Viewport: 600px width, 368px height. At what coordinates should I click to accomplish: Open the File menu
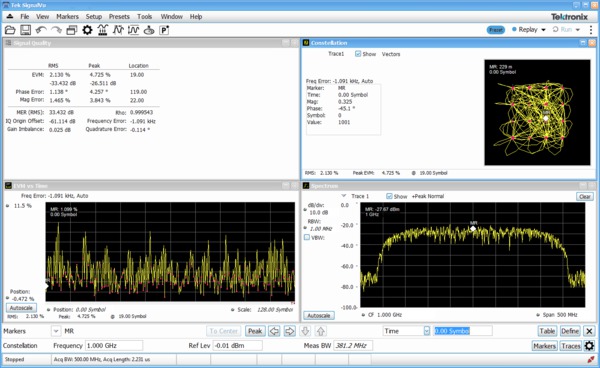(24, 16)
